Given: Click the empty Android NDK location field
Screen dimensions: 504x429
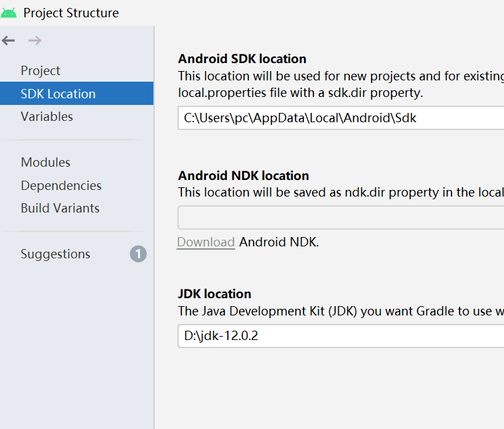Looking at the screenshot, I should click(341, 218).
